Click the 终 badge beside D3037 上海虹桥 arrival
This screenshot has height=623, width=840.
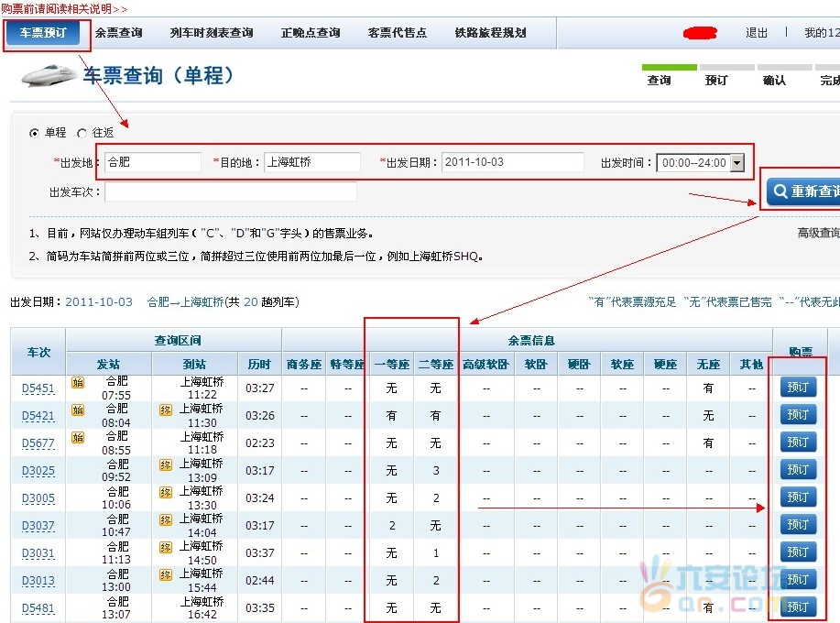pyautogui.click(x=165, y=519)
